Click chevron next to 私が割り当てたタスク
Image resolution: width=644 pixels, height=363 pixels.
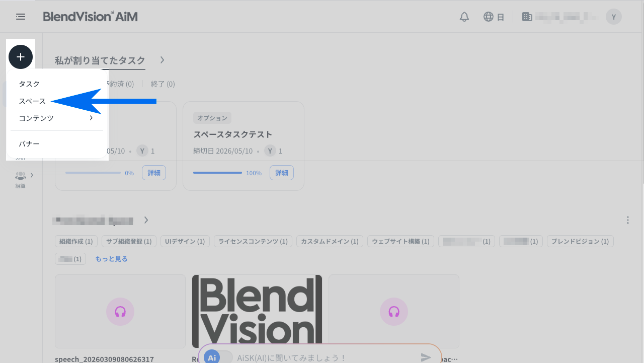pos(162,60)
